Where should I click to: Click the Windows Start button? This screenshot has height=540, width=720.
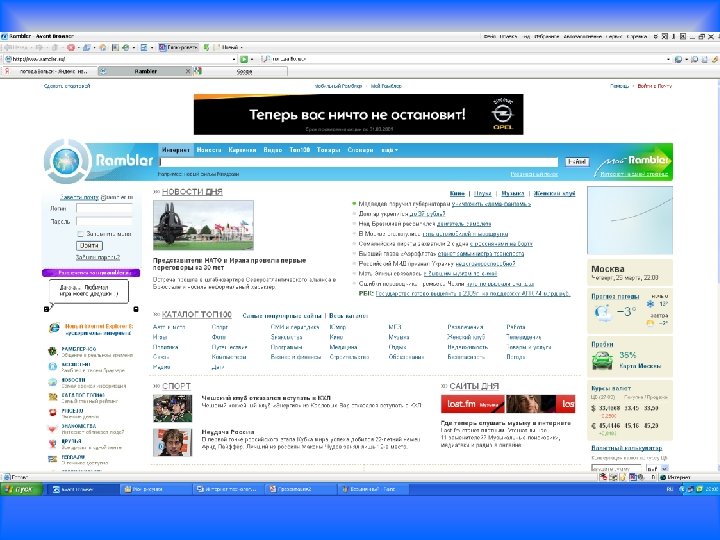coord(21,489)
